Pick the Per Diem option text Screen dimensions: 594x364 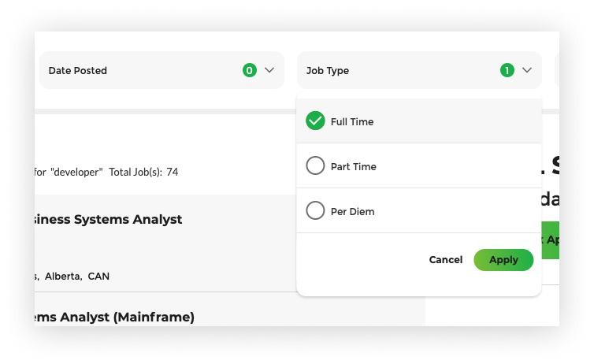pos(353,212)
